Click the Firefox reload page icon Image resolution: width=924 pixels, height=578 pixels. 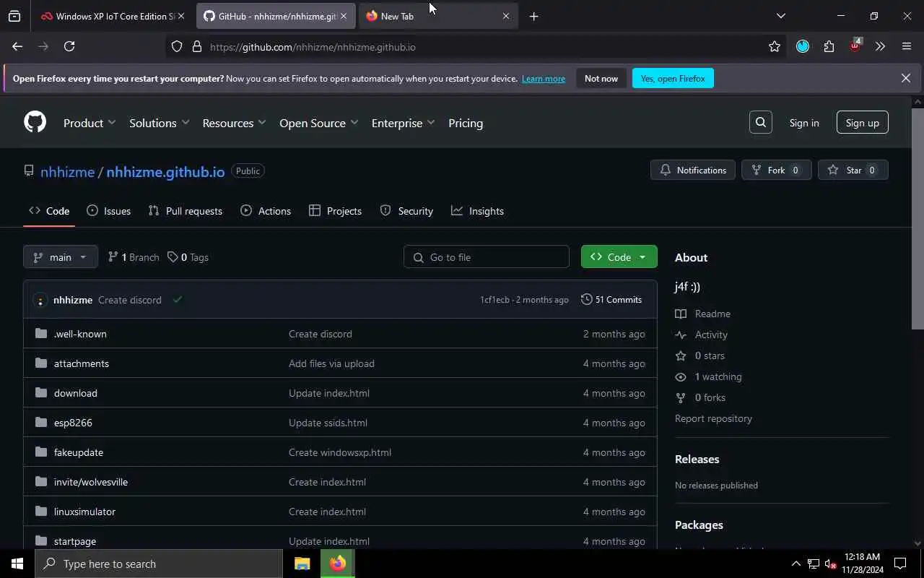tap(69, 46)
